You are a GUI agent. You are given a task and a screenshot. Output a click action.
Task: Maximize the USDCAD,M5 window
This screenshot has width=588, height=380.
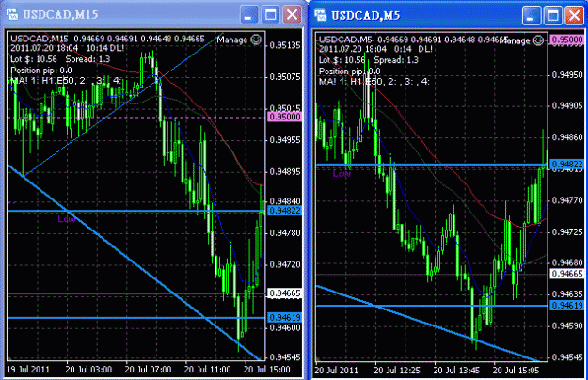point(553,15)
